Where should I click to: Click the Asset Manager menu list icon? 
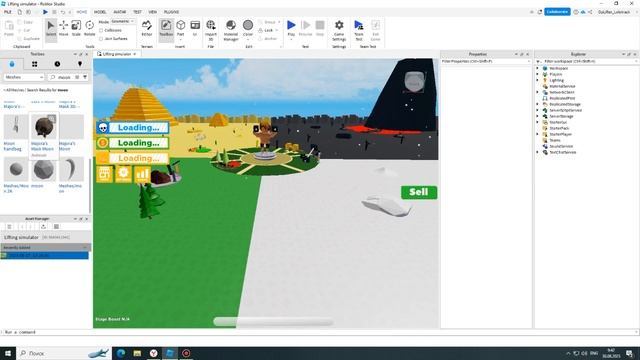(x=9, y=227)
